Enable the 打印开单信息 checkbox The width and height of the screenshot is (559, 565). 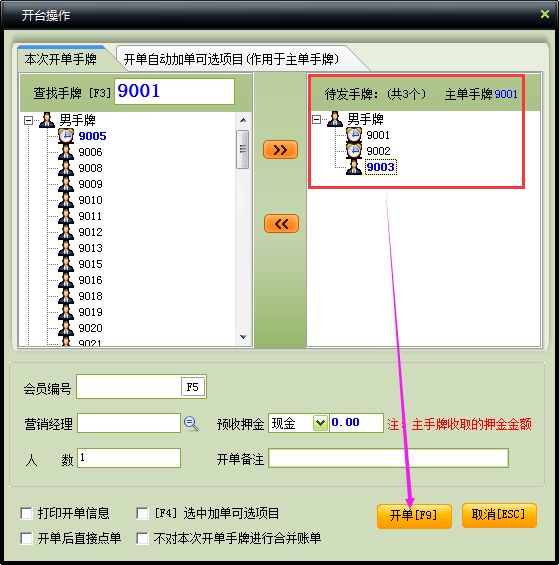27,513
